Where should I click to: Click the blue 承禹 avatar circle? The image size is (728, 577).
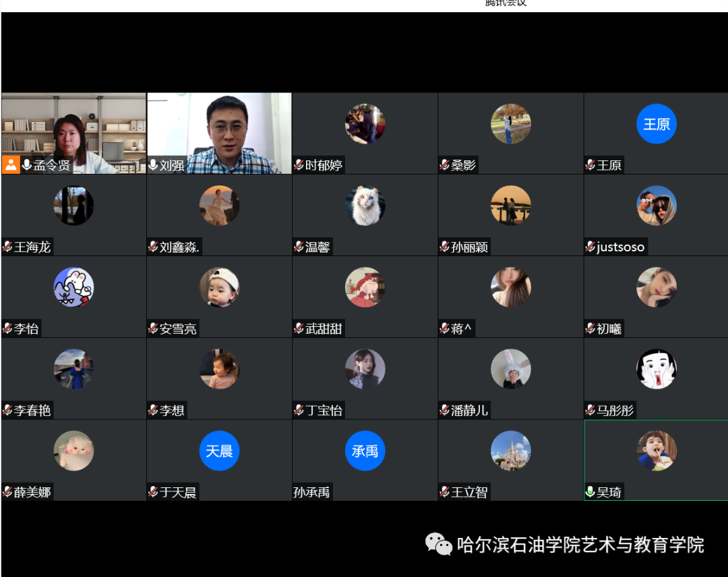(x=365, y=451)
